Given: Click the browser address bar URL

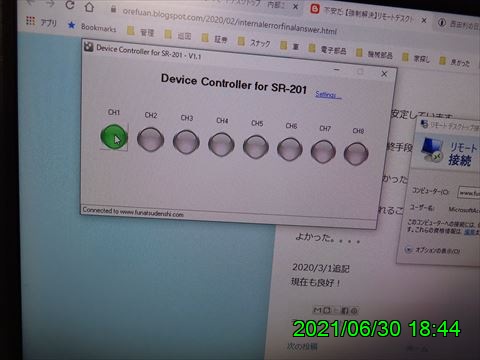Looking at the screenshot, I should point(230,21).
